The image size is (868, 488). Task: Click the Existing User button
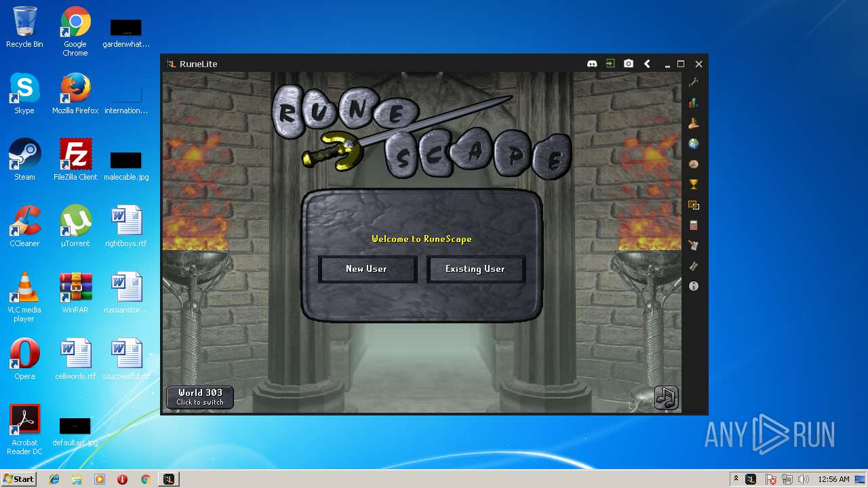tap(475, 269)
